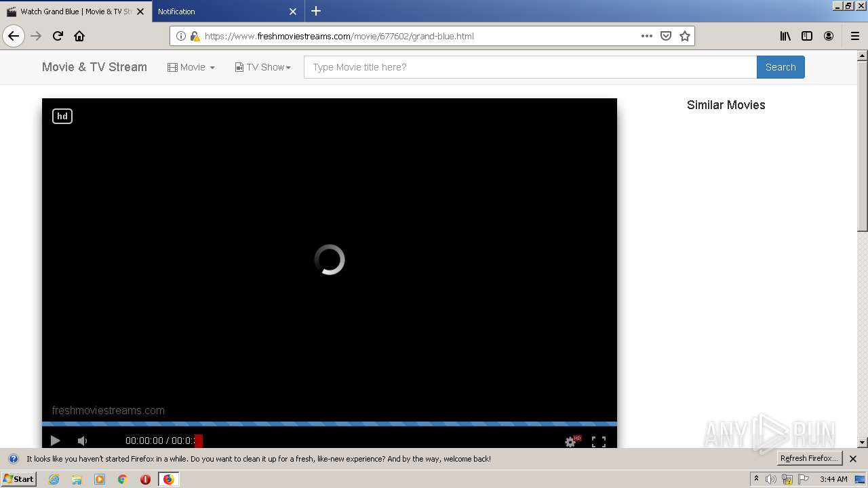Reload the current page

click(58, 36)
